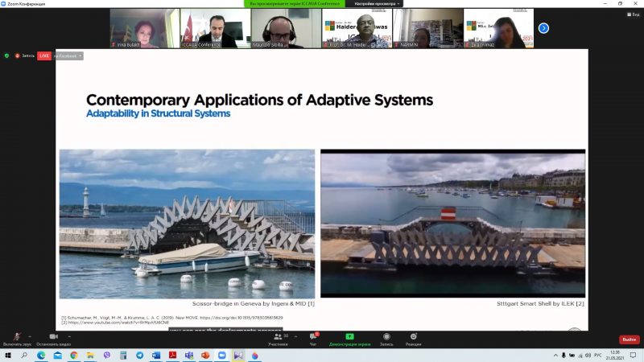
Task: Open the Вид view layout button
Action: [634, 14]
